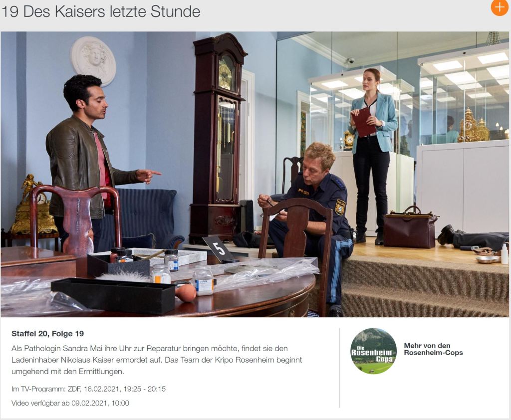511x420 pixels.
Task: Open the Rosenheim-Cops round logo
Action: coord(373,351)
